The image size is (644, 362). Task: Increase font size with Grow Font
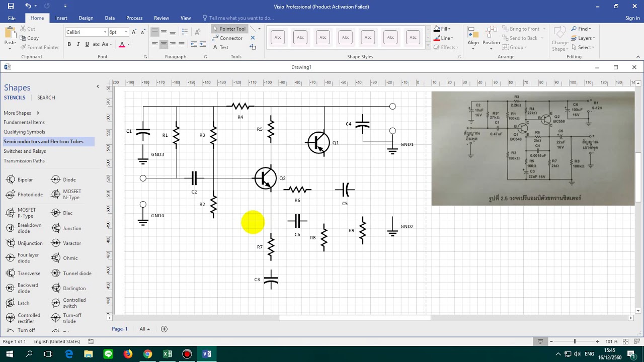click(134, 32)
